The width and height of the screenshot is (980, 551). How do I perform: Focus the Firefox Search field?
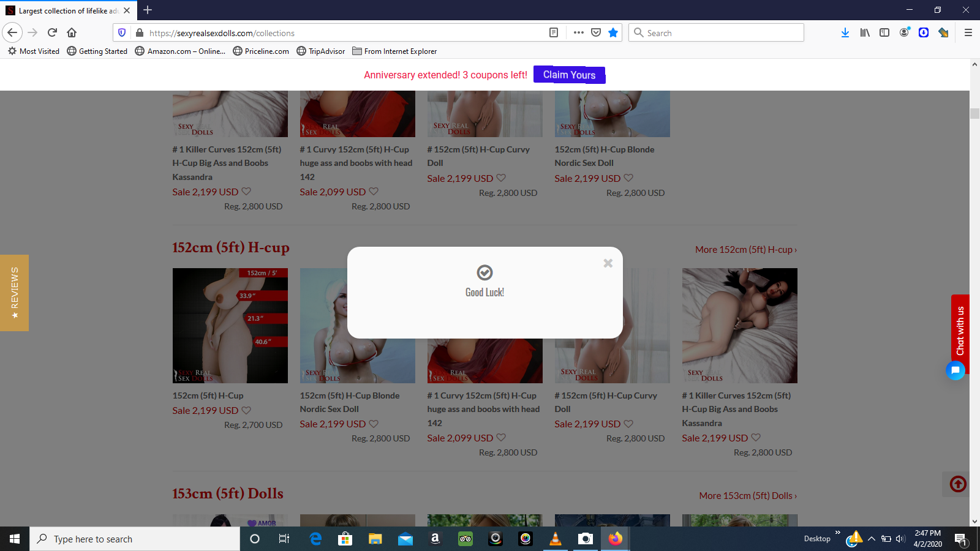click(x=716, y=32)
